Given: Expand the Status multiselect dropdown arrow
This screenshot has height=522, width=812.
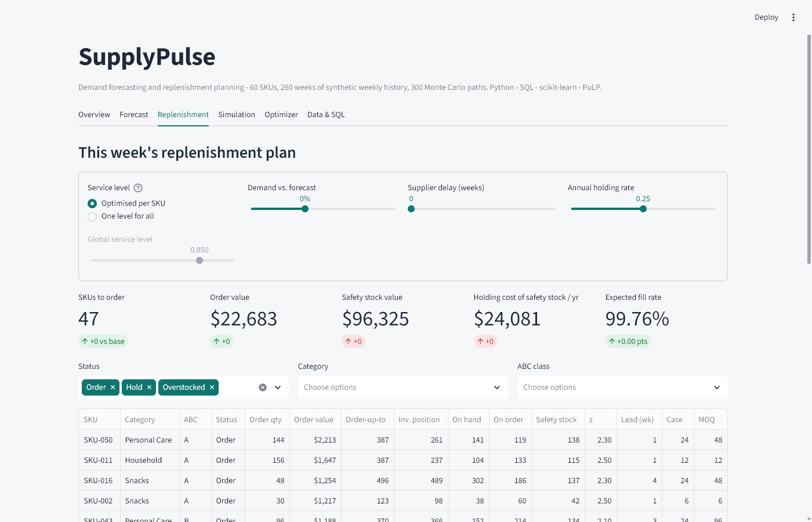Looking at the screenshot, I should click(x=278, y=387).
